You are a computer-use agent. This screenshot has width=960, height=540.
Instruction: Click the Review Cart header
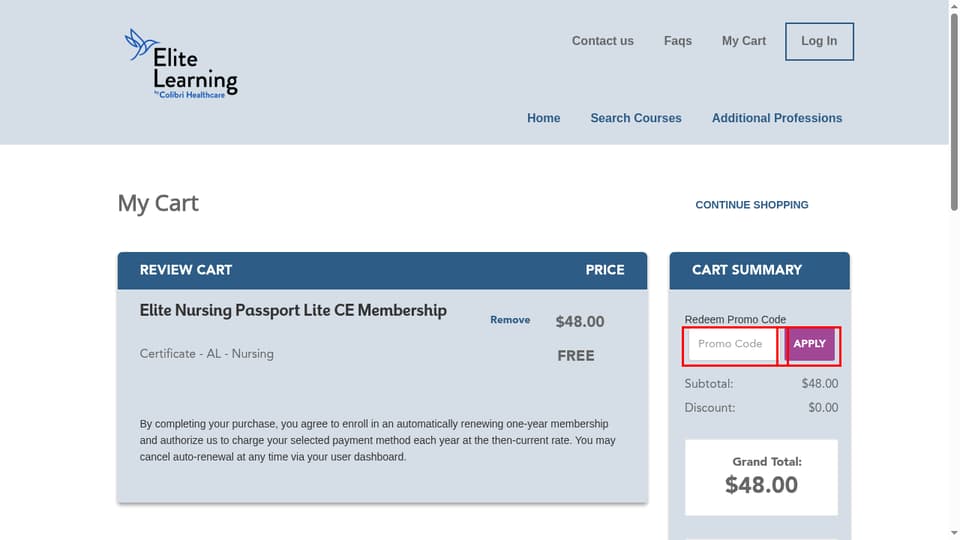coord(186,270)
